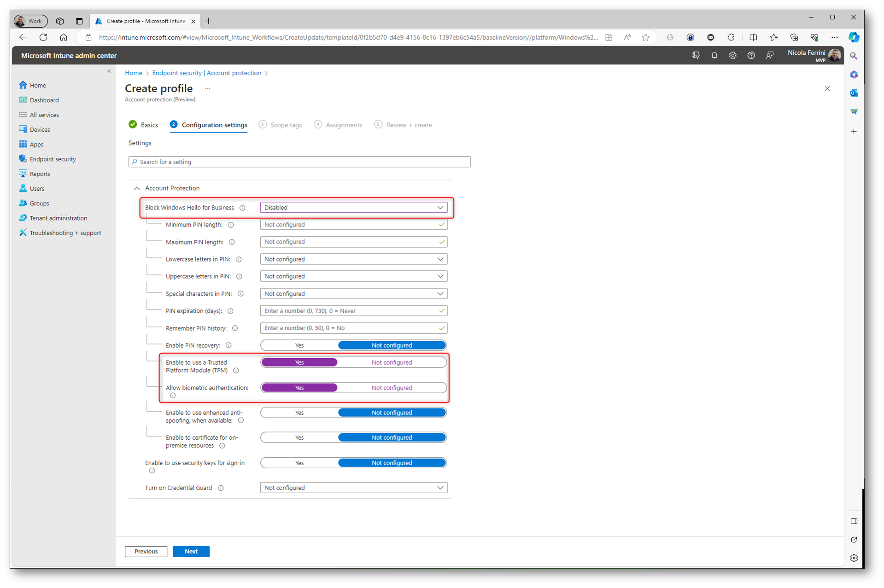
Task: Open Endpoint security in left menu
Action: (53, 159)
